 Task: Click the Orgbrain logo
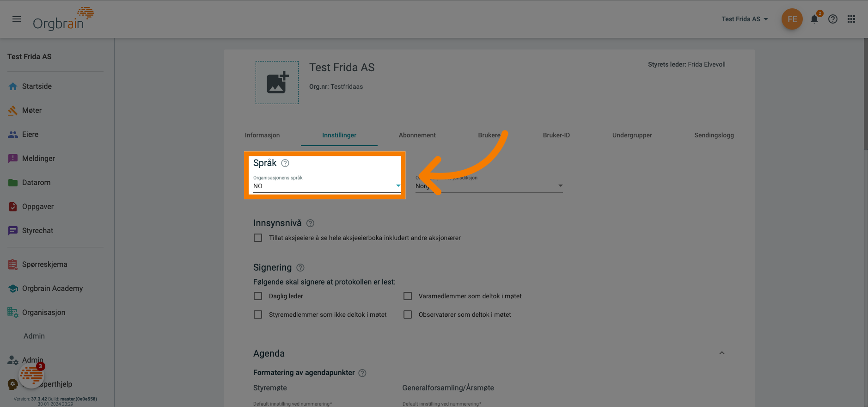(63, 19)
